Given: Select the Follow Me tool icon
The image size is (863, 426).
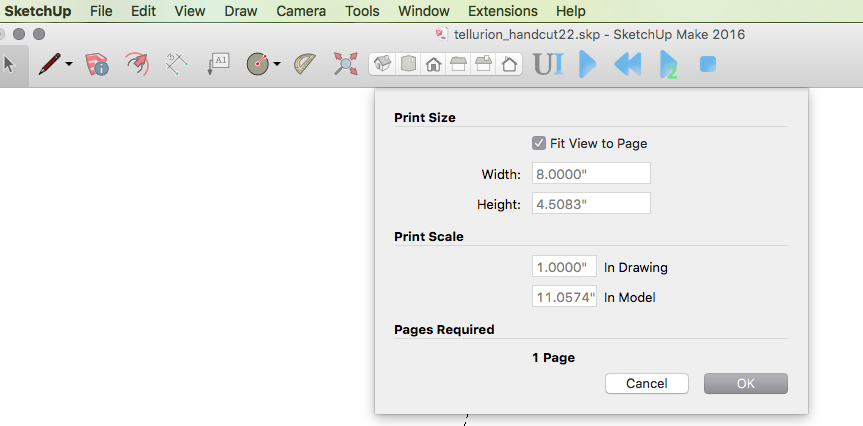Looking at the screenshot, I should click(x=137, y=64).
